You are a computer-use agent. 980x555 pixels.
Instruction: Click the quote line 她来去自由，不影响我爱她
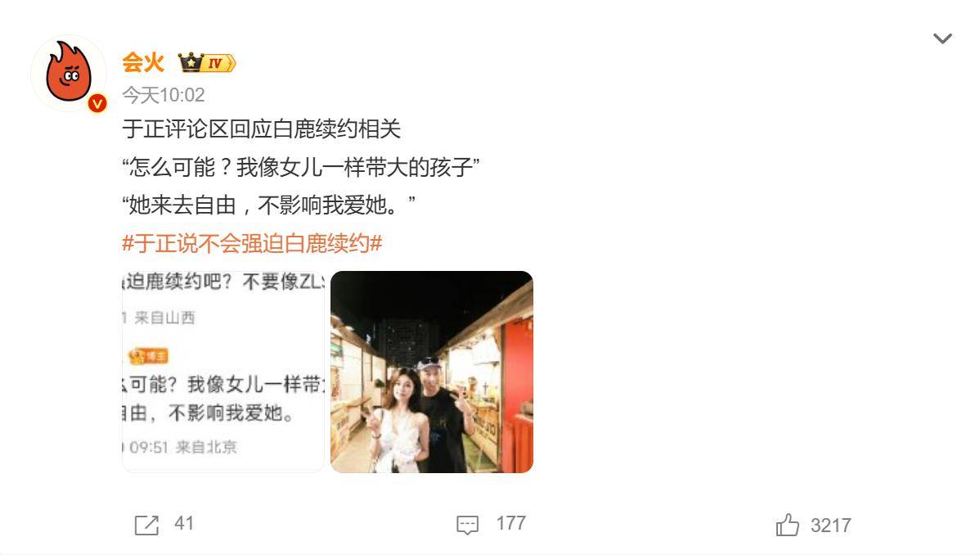coord(269,205)
